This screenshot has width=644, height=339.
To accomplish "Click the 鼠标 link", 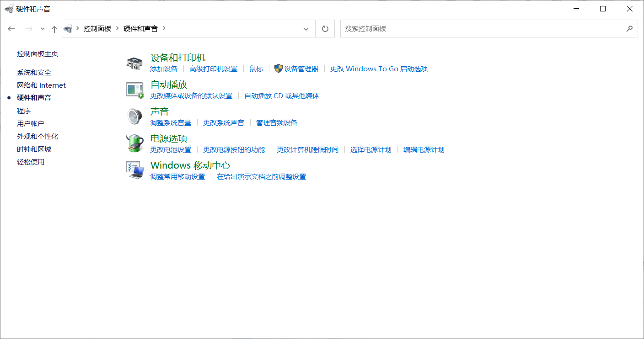I will [x=256, y=69].
